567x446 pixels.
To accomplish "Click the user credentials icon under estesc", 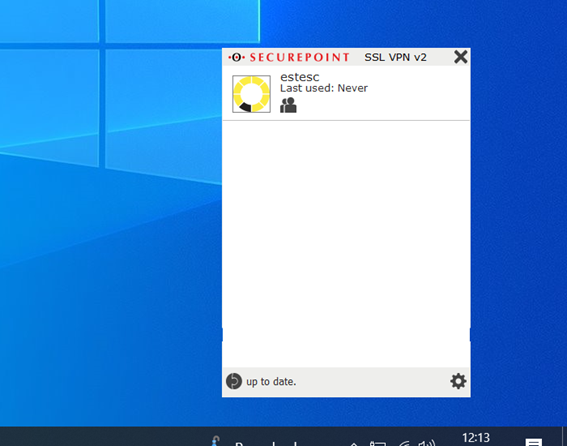I will click(x=288, y=105).
